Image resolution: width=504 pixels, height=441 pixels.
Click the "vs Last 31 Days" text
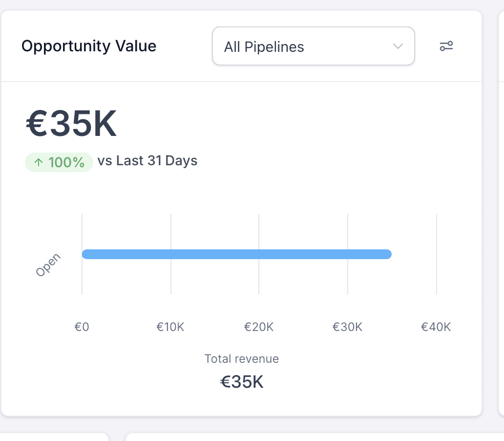click(147, 161)
